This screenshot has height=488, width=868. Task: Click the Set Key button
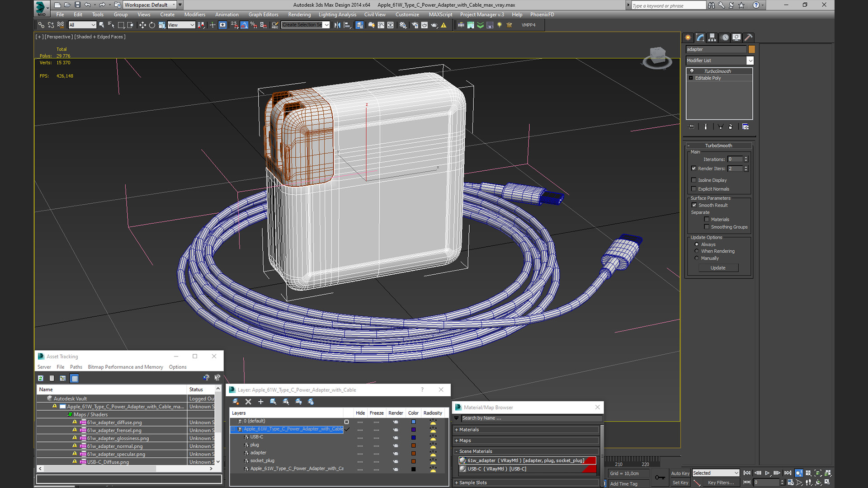[x=680, y=483]
